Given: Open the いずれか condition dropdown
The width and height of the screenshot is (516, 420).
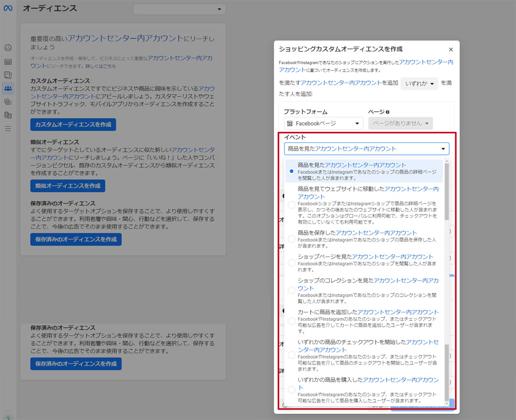Looking at the screenshot, I should 419,83.
